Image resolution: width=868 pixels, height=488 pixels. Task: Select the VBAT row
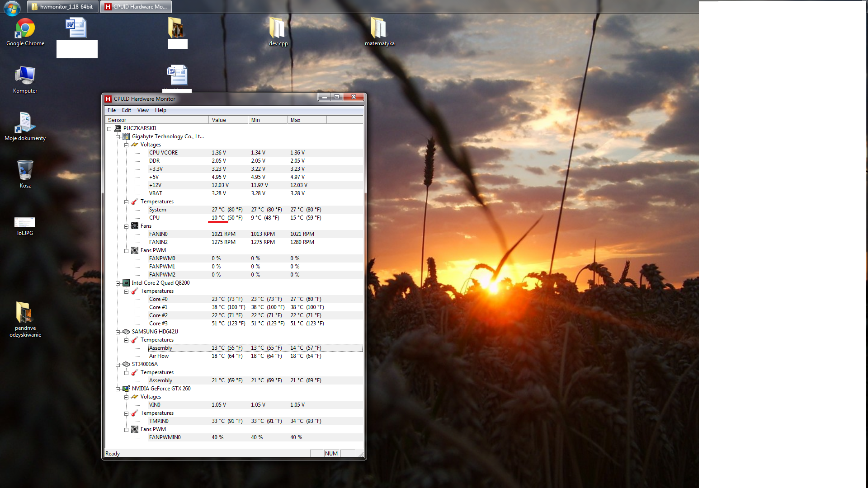[x=255, y=193]
